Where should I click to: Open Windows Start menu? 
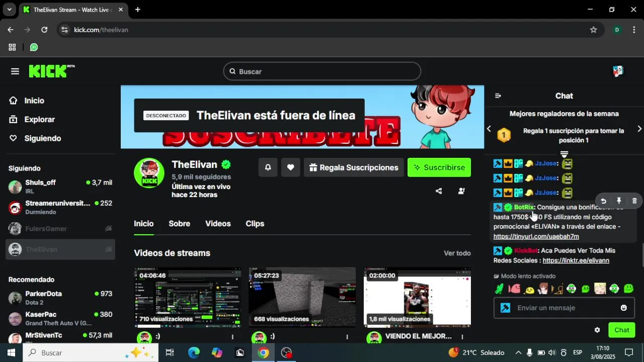tap(11, 352)
